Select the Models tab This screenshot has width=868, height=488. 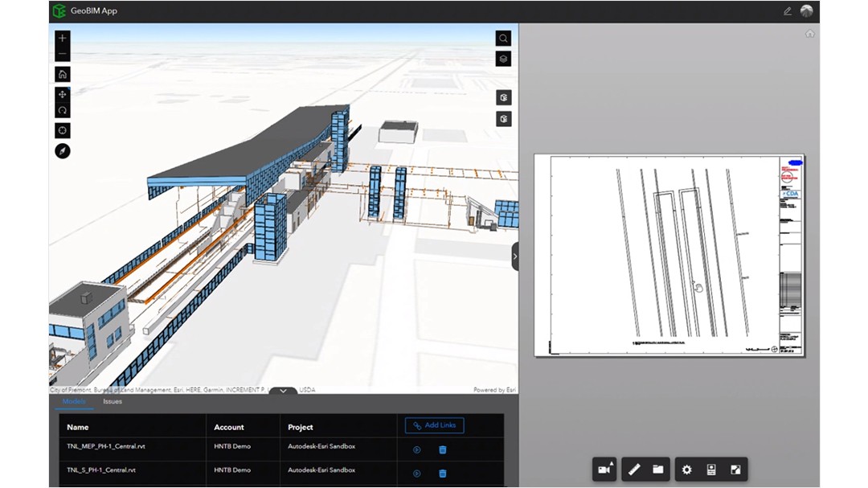pos(76,401)
